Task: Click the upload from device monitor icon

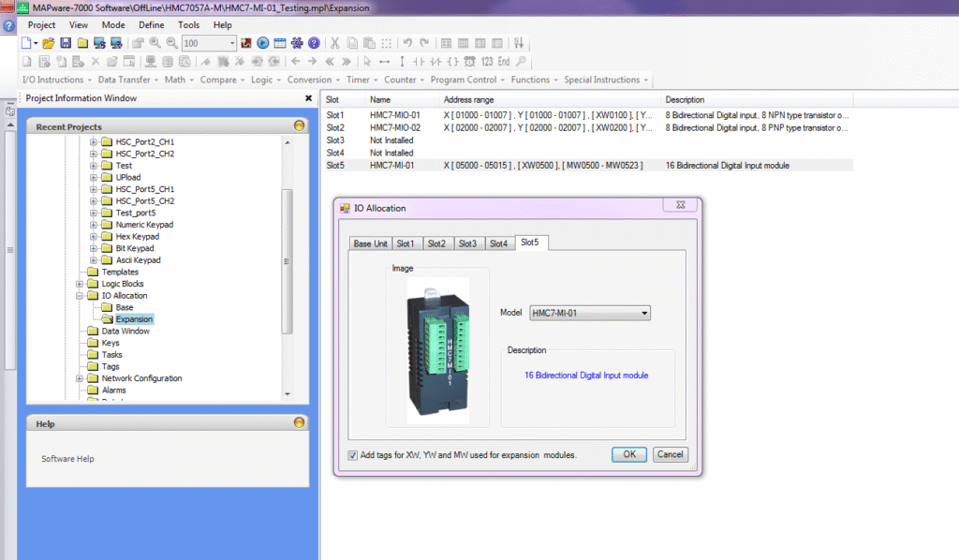Action: tap(116, 43)
